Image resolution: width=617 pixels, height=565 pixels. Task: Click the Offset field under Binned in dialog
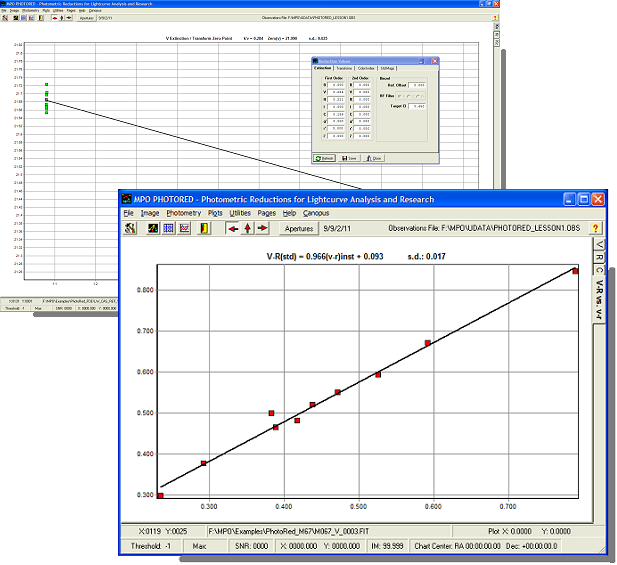click(x=417, y=85)
